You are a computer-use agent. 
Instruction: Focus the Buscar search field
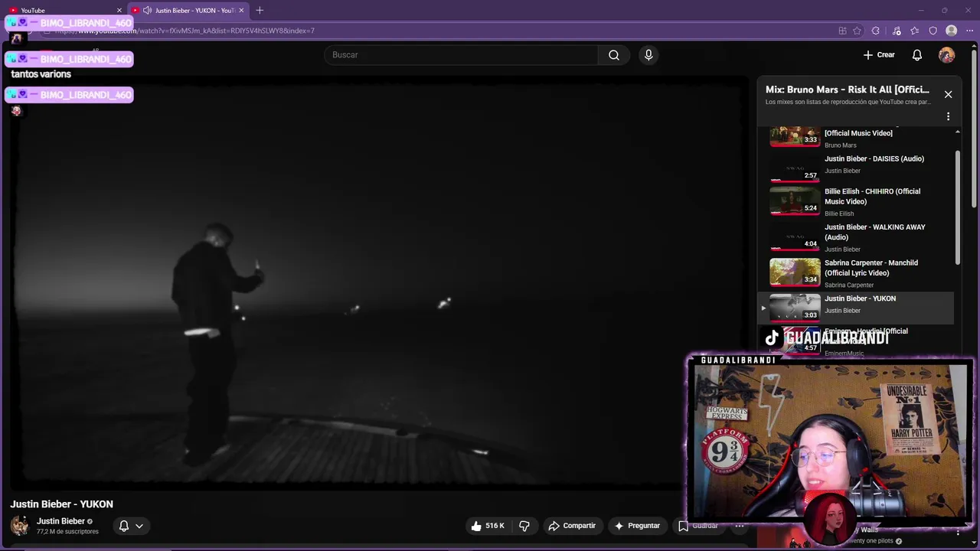[x=461, y=55]
